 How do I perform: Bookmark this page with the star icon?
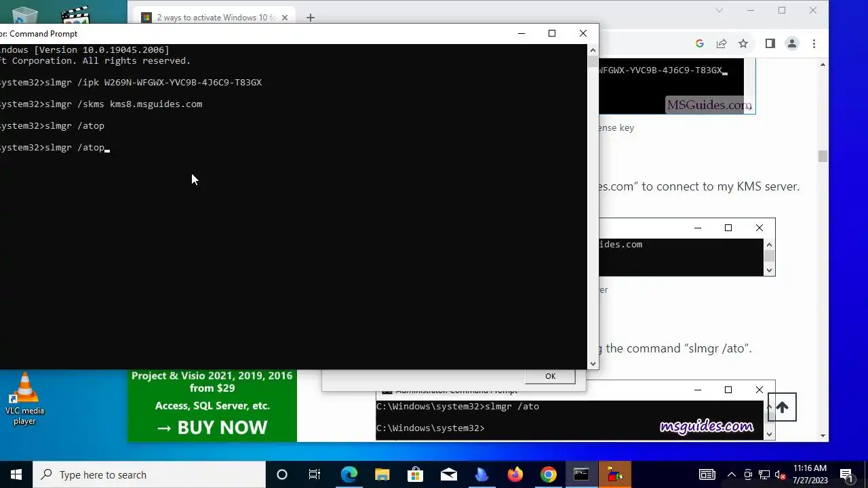click(743, 43)
